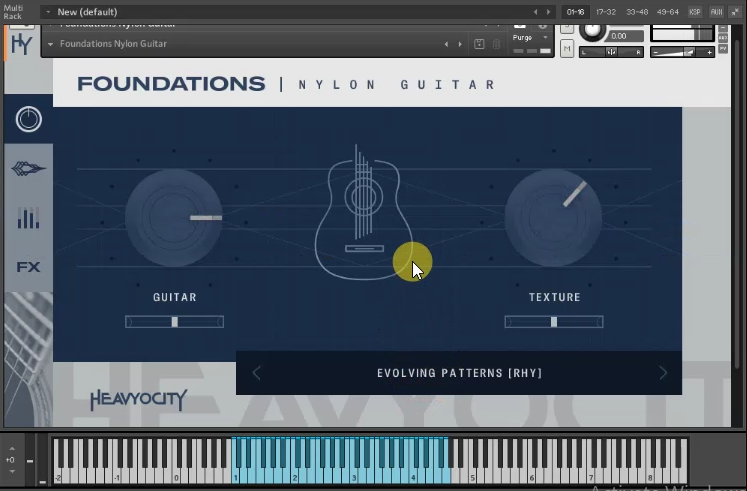Viewport: 747px width, 491px height.
Task: Shift keyboard octave up arrow
Action: tap(12, 449)
